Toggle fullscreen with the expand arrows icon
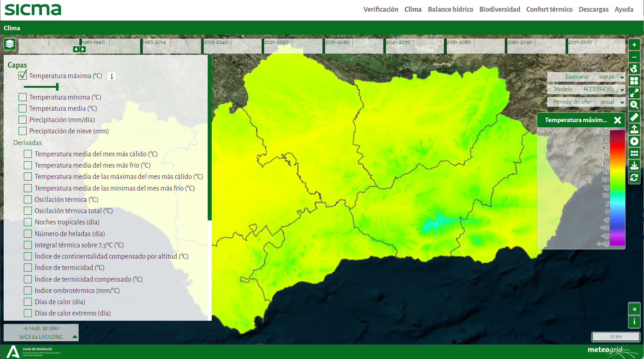The image size is (644, 359). point(634,93)
